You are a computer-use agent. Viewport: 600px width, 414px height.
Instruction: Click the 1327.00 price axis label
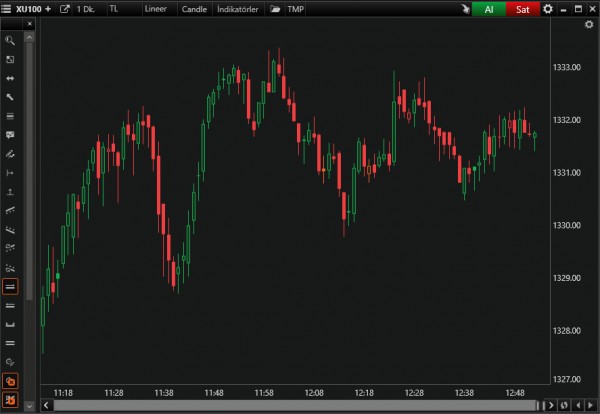coord(567,379)
